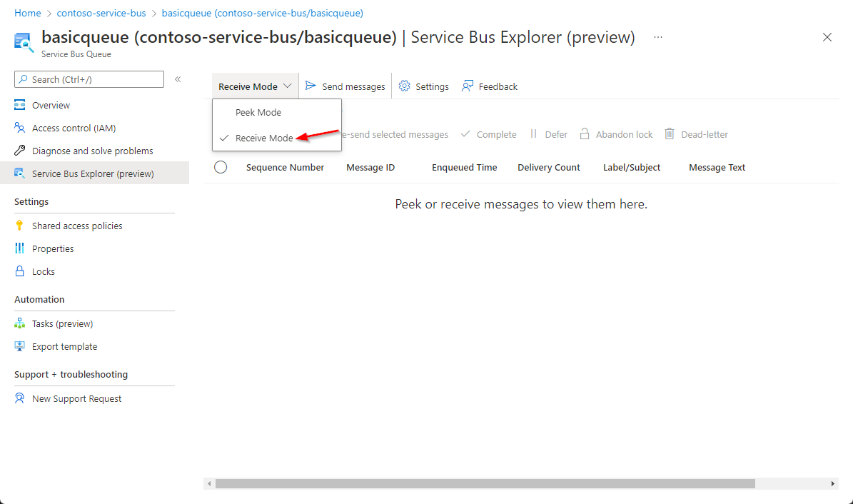
Task: Expand the Receive Mode dropdown
Action: coord(255,86)
